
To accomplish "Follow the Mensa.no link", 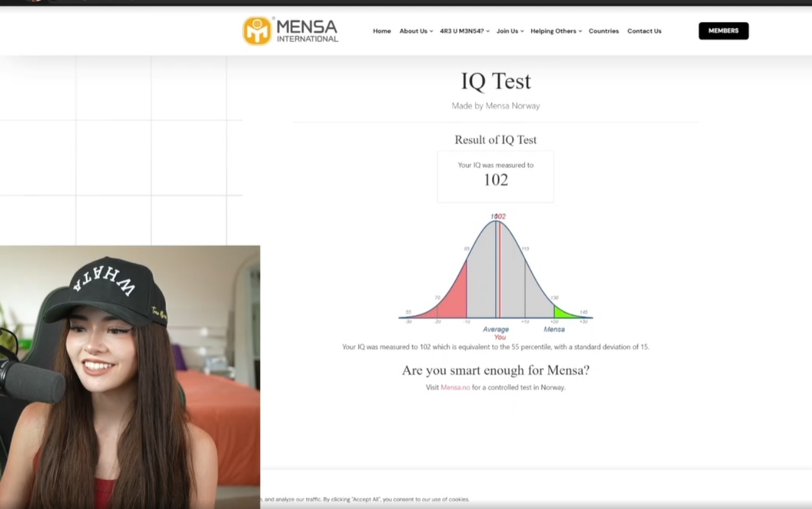I will [x=456, y=387].
